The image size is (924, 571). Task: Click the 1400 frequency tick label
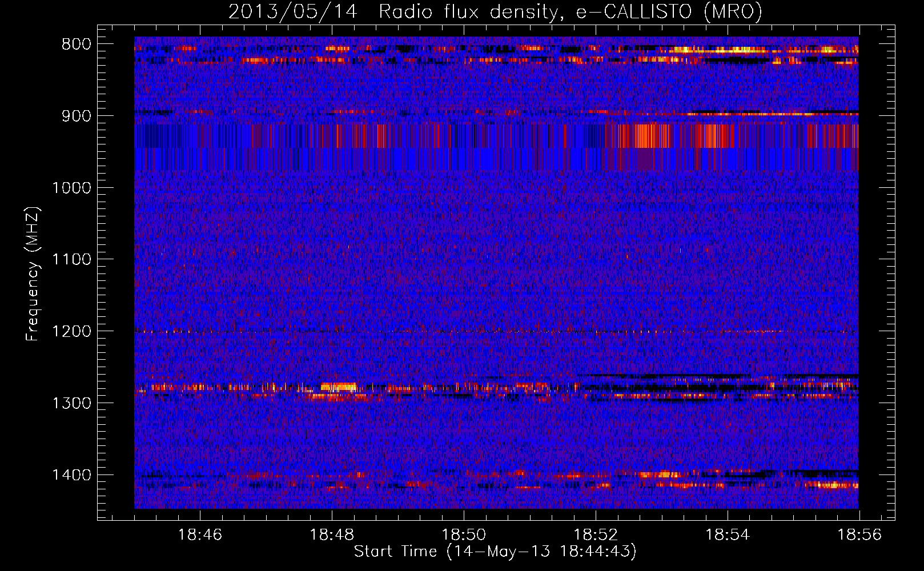click(x=71, y=475)
